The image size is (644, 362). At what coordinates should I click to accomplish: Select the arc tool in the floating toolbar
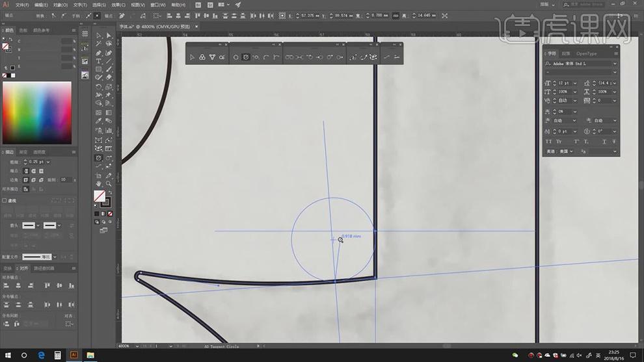pos(266,57)
